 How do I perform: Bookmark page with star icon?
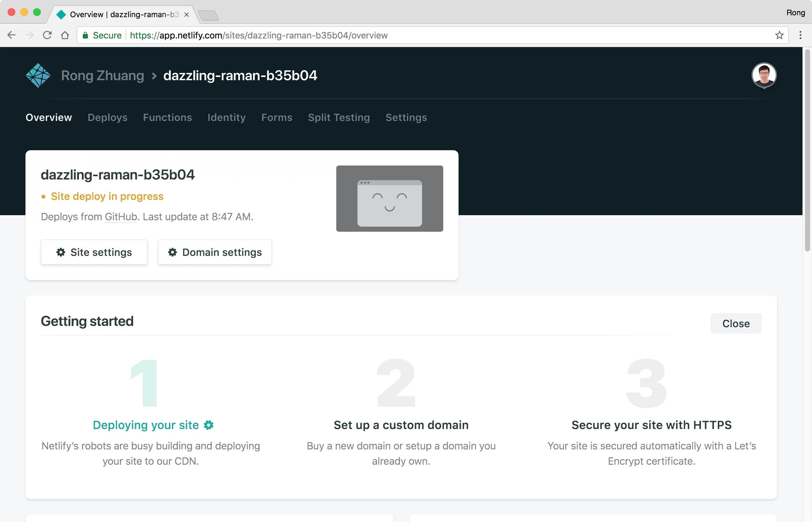click(x=779, y=35)
